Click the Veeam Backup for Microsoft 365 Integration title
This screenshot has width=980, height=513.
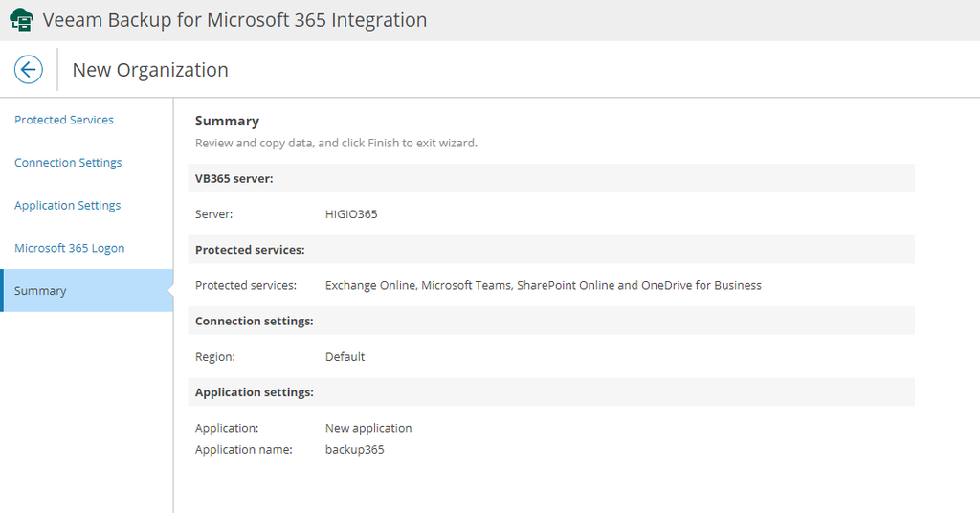pos(234,20)
